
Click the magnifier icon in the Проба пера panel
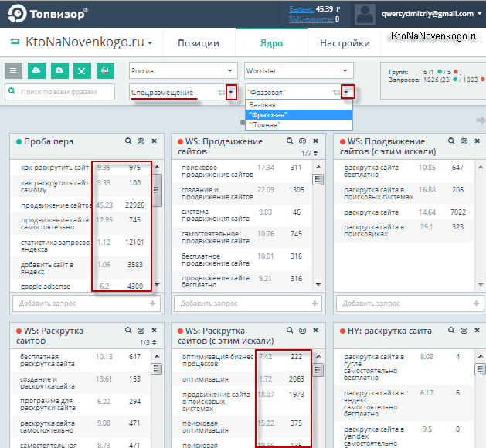coord(129,141)
